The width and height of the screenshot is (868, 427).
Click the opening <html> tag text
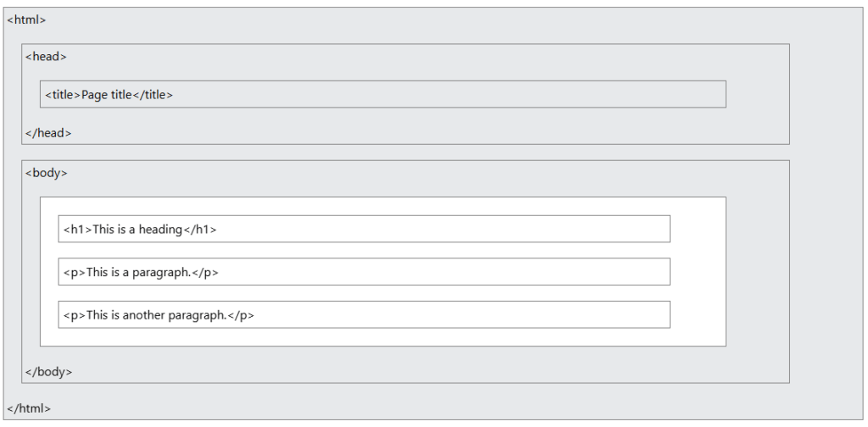(26, 19)
